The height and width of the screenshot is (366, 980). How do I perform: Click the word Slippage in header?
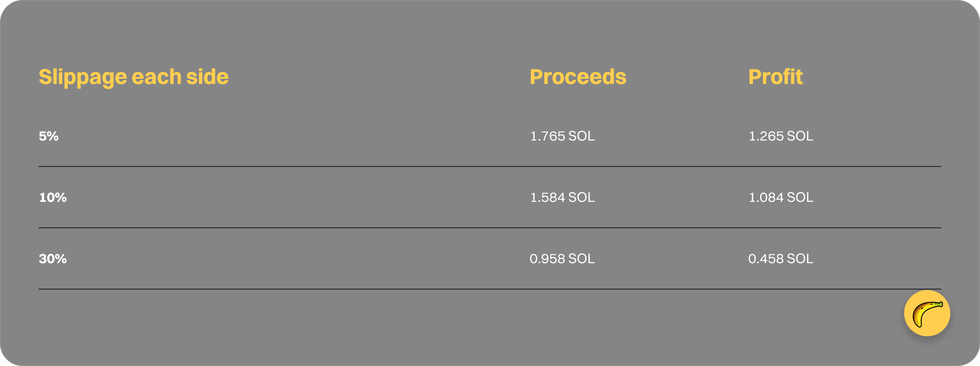click(x=83, y=77)
